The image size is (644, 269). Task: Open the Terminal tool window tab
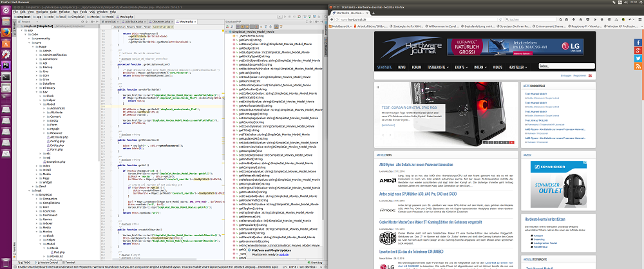point(69,262)
